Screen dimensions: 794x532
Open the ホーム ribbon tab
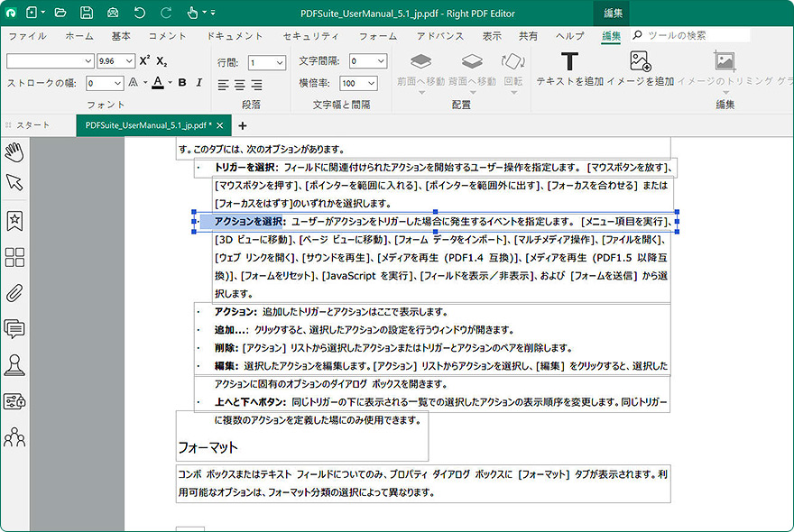(x=79, y=36)
